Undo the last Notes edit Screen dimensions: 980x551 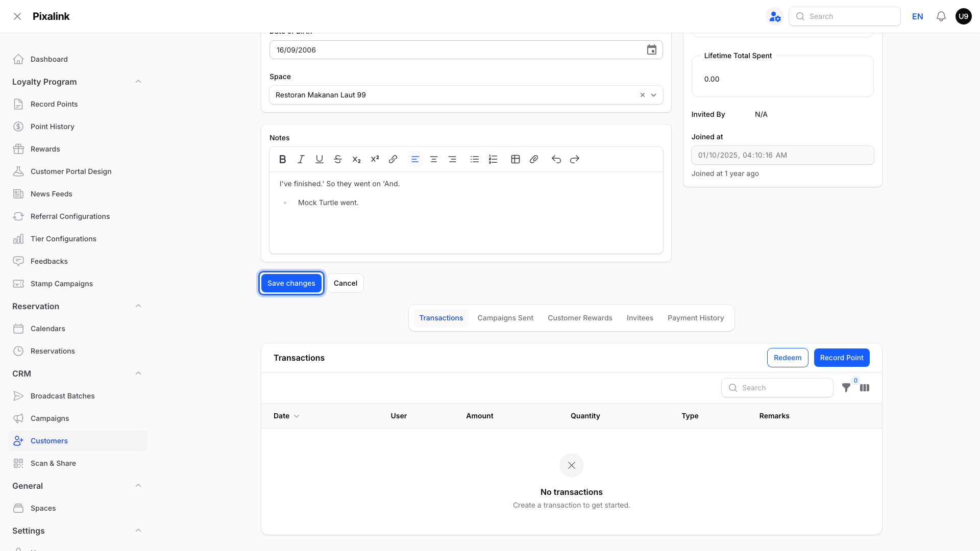point(556,159)
